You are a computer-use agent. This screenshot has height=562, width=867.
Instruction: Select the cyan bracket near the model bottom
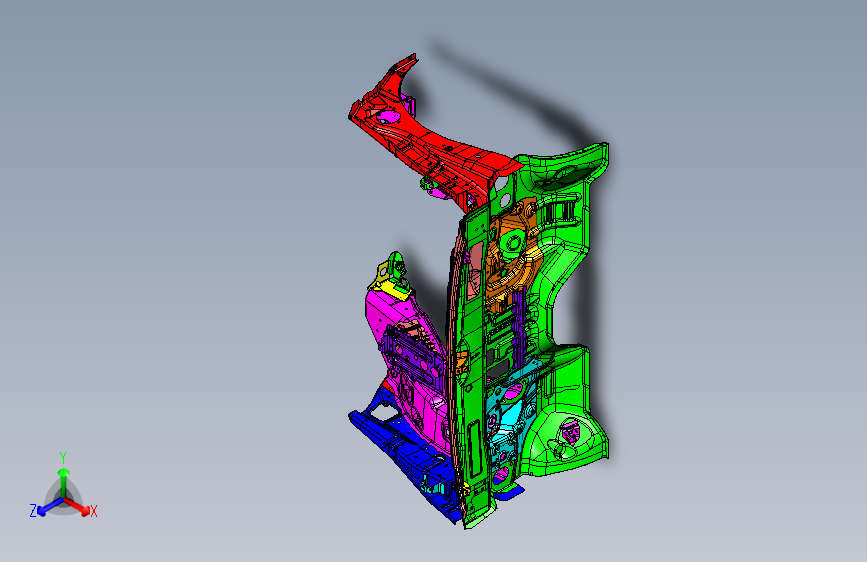click(x=512, y=412)
